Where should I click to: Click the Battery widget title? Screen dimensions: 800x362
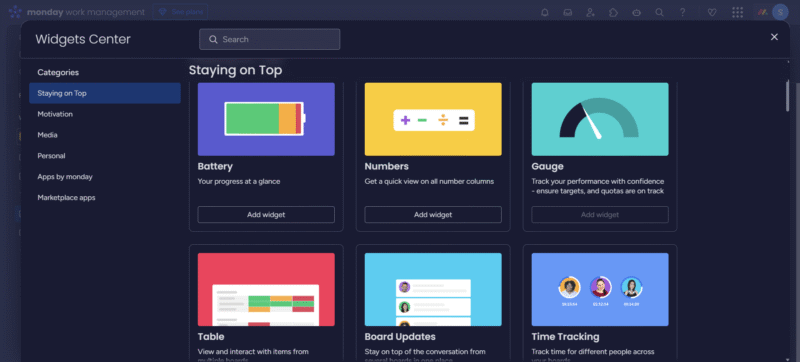[215, 166]
